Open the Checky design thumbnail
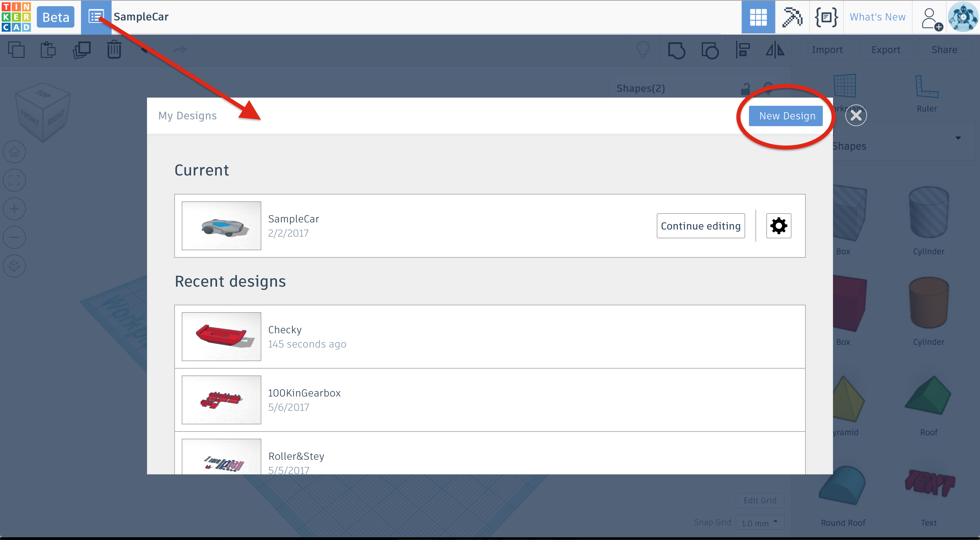The width and height of the screenshot is (980, 540). pyautogui.click(x=222, y=337)
